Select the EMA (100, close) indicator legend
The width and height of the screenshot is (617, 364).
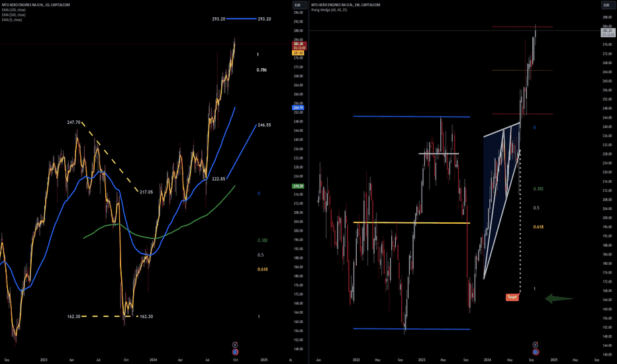pos(14,10)
